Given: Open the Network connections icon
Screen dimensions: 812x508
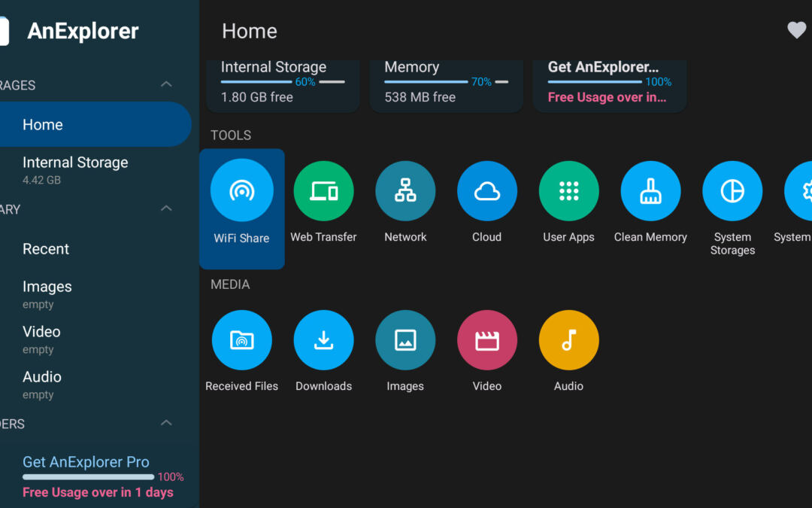Looking at the screenshot, I should (x=405, y=191).
